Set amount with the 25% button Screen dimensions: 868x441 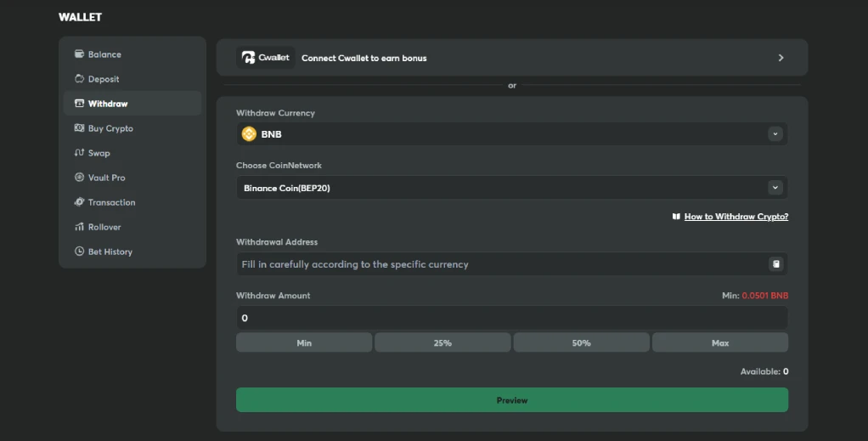coord(442,343)
